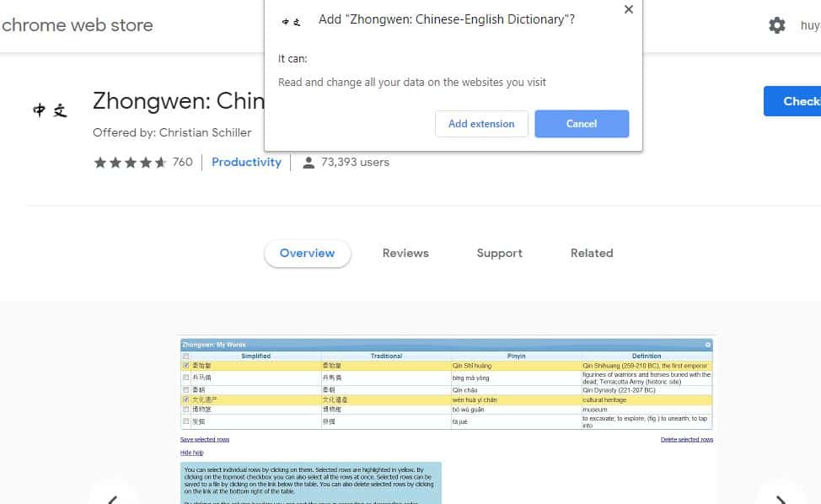821x504 pixels.
Task: Toggle the header select-all checkbox in screenshot
Action: click(186, 356)
